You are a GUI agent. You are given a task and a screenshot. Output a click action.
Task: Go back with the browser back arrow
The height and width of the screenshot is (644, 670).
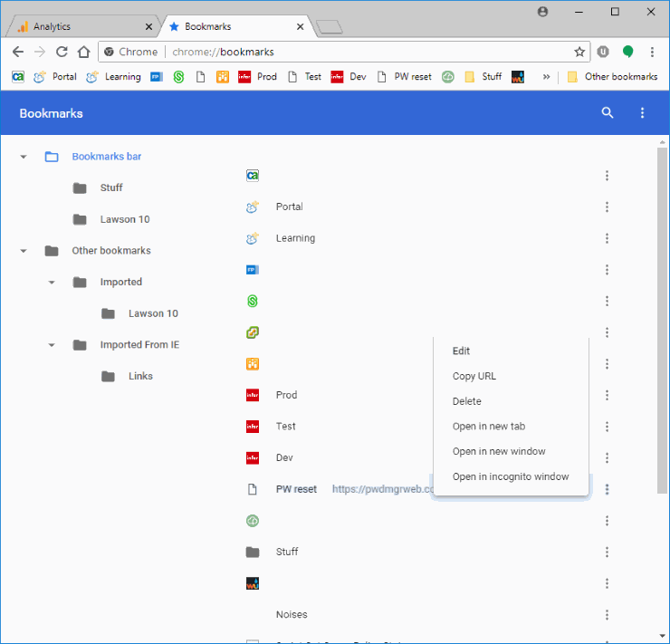pos(18,52)
